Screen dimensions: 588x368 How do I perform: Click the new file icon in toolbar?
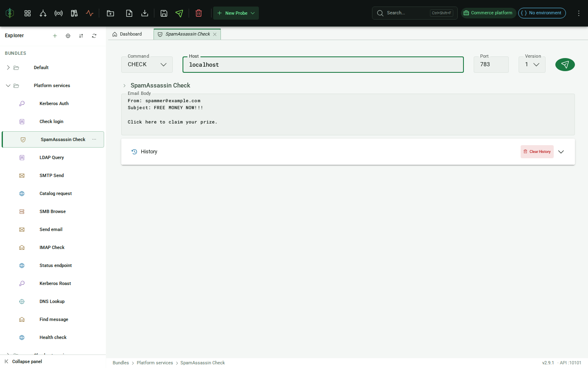(x=129, y=13)
